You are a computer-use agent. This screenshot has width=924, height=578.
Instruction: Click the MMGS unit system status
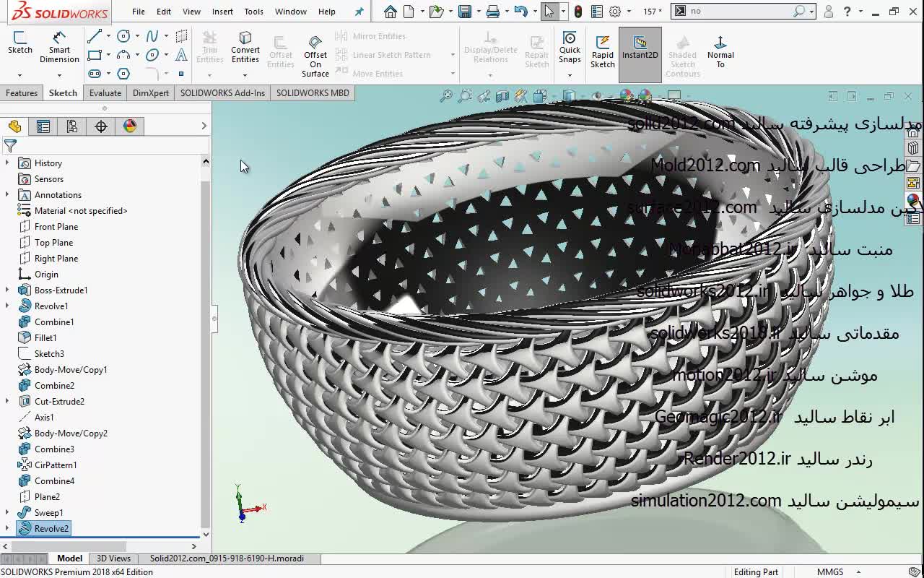pos(830,571)
